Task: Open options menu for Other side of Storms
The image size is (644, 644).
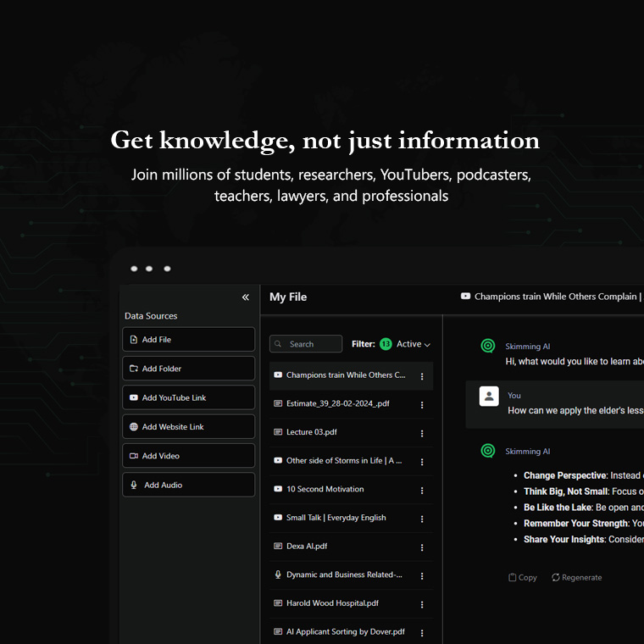Action: (x=422, y=462)
